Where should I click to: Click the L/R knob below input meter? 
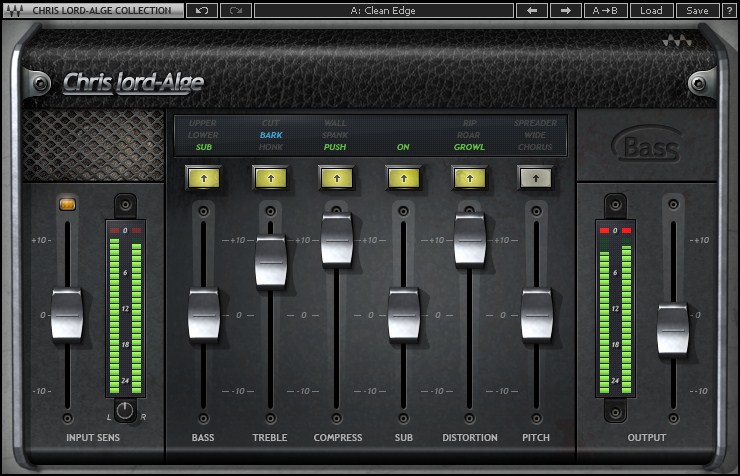(x=125, y=410)
